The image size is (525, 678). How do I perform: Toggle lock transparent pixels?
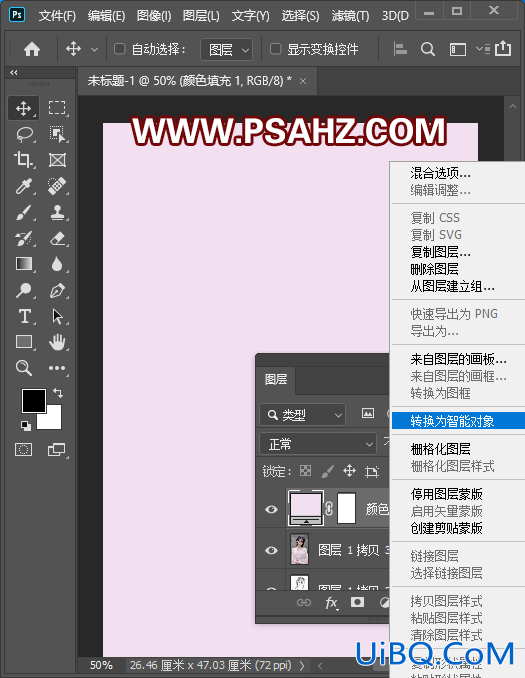pyautogui.click(x=305, y=470)
